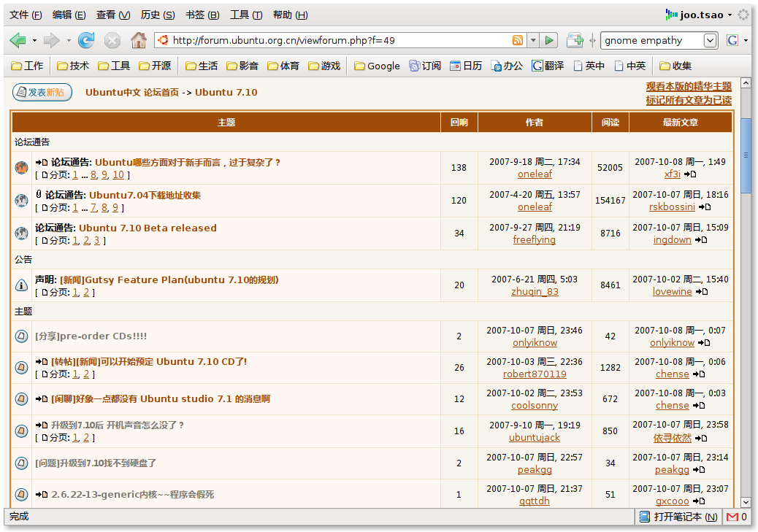This screenshot has height=532, width=758.
Task: Go to page 10 of the 新手 announcement thread
Action: [118, 175]
